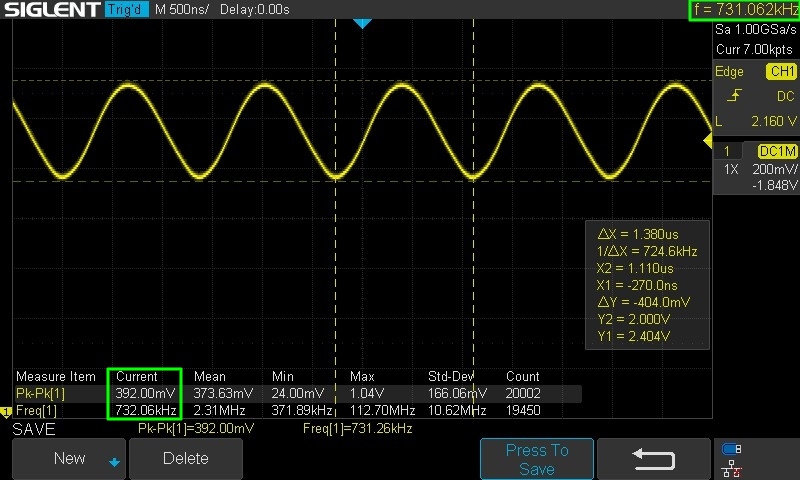
Task: Click the LAN network status icon
Action: pyautogui.click(x=731, y=468)
